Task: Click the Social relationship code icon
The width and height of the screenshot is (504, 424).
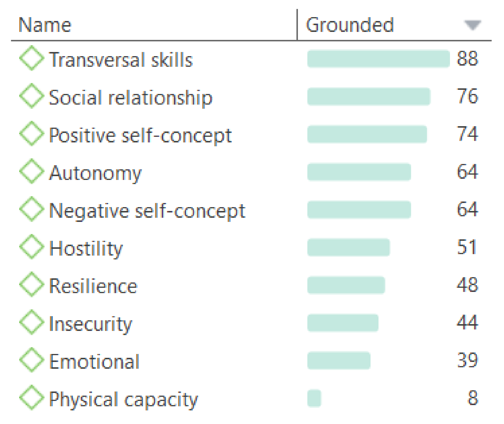Action: coord(32,96)
